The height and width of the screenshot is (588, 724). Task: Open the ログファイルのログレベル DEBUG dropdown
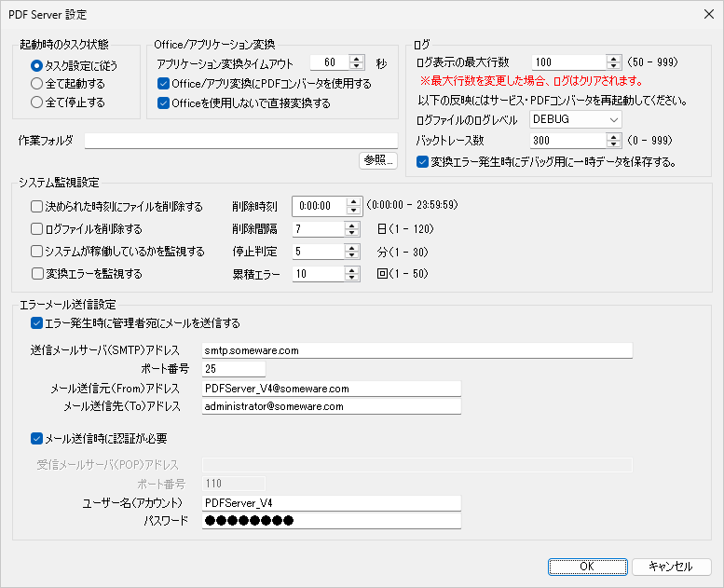(575, 119)
